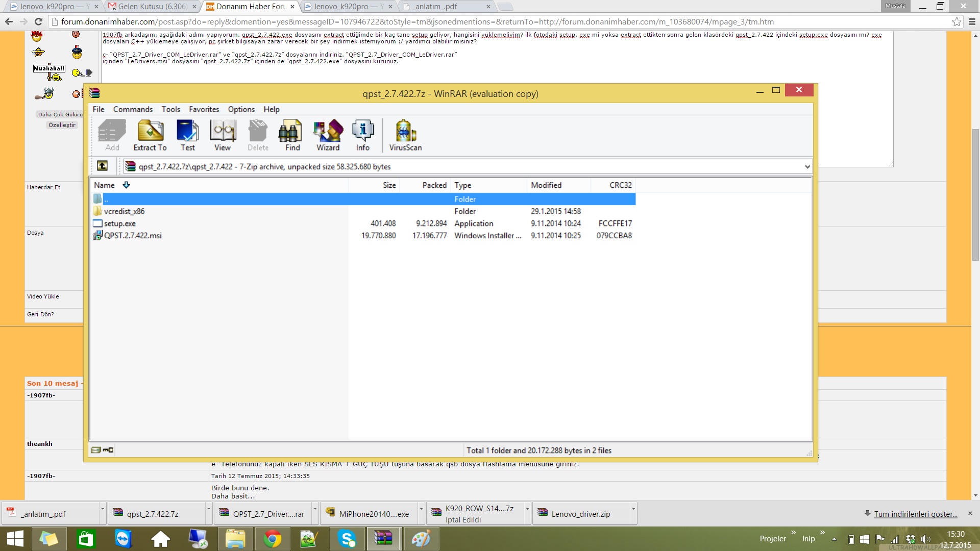Open Windows Store from taskbar
Viewport: 980px width, 551px height.
coord(86,539)
